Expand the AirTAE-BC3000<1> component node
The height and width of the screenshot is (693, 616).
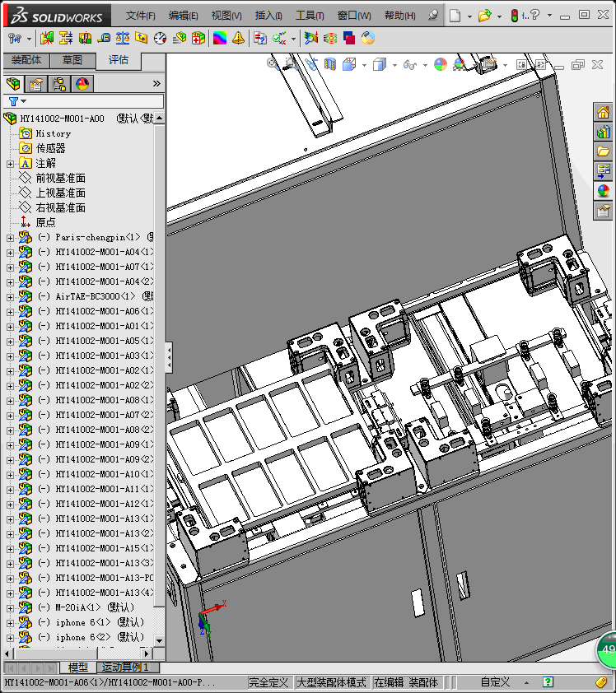tap(10, 297)
